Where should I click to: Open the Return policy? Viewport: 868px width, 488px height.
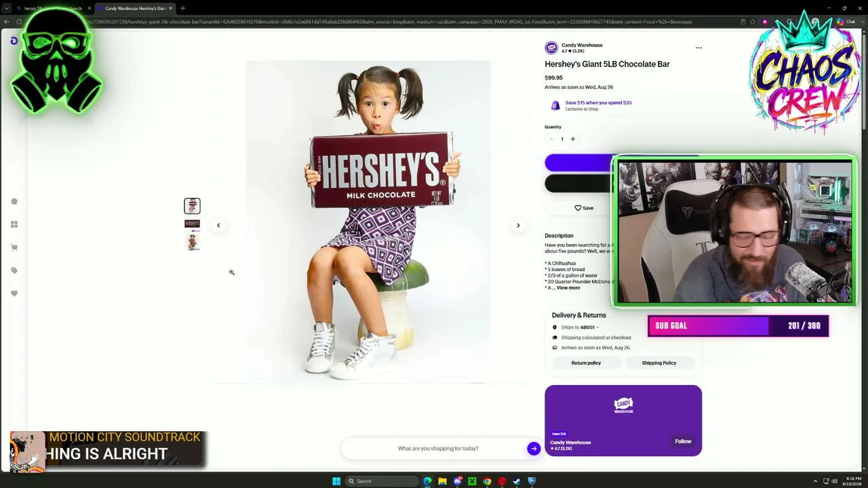(586, 363)
